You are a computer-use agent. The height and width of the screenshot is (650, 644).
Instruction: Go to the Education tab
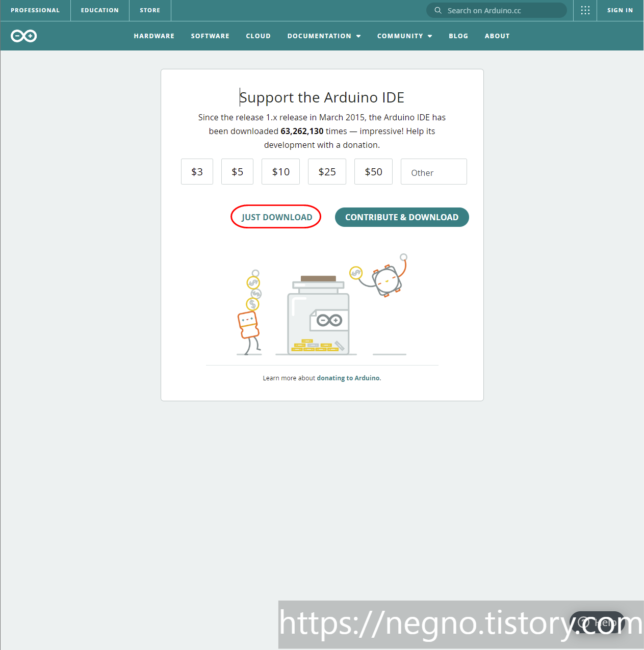pyautogui.click(x=100, y=10)
